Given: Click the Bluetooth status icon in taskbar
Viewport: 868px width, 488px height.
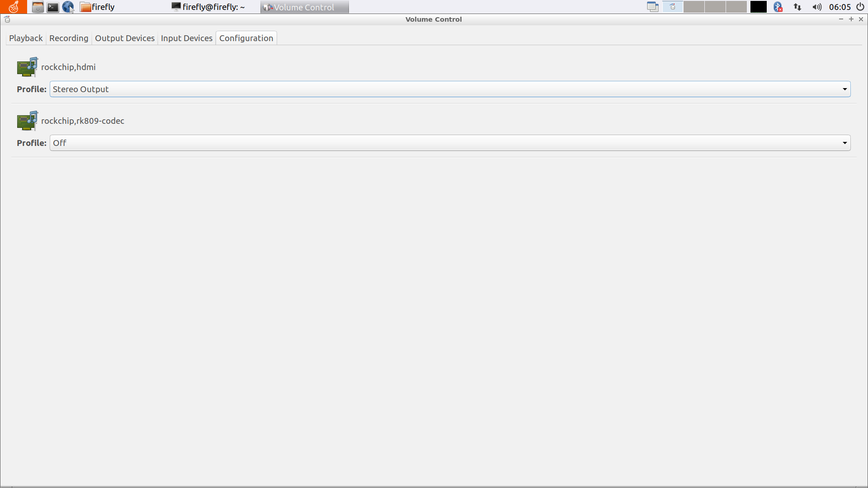Looking at the screenshot, I should (x=779, y=7).
